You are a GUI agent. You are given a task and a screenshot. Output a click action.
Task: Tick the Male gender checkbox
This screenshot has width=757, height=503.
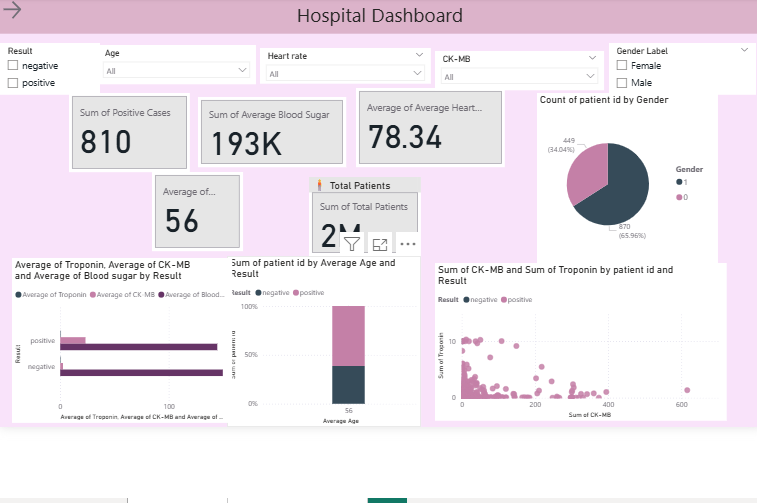point(622,83)
